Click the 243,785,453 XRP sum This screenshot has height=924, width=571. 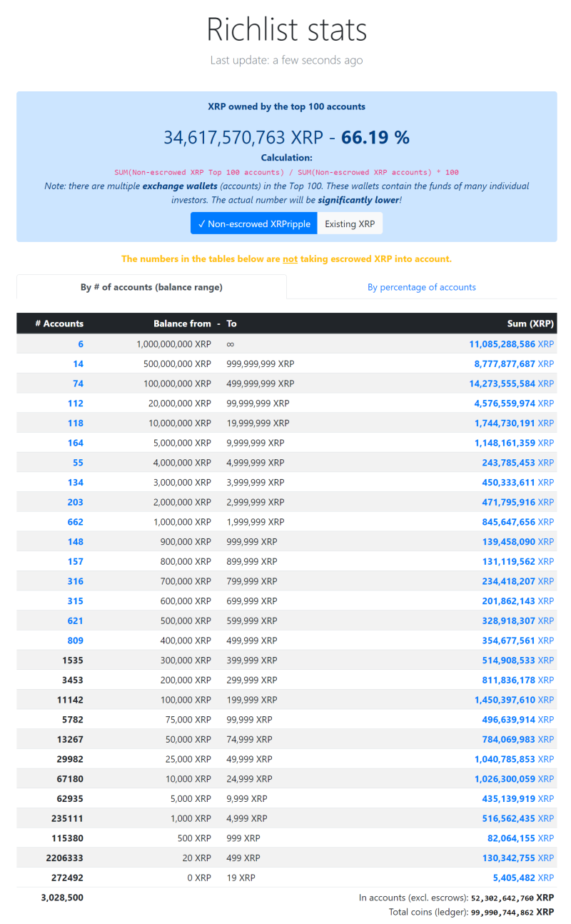[517, 463]
